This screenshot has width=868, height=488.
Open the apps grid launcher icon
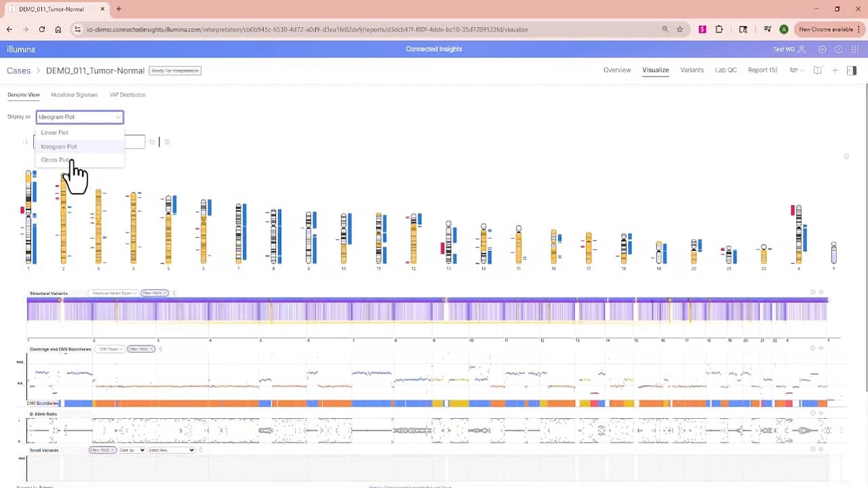855,49
